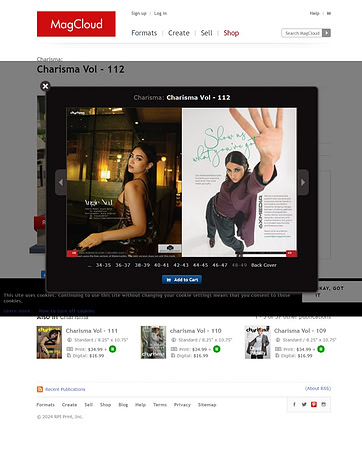Click Charisma Vol - 111 title link
The image size is (362, 450).
(92, 331)
